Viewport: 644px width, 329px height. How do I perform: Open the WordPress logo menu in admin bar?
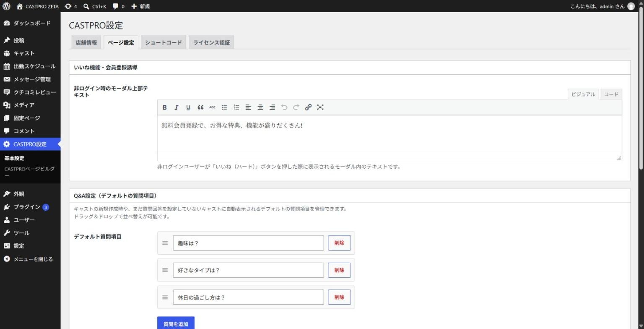pos(6,6)
